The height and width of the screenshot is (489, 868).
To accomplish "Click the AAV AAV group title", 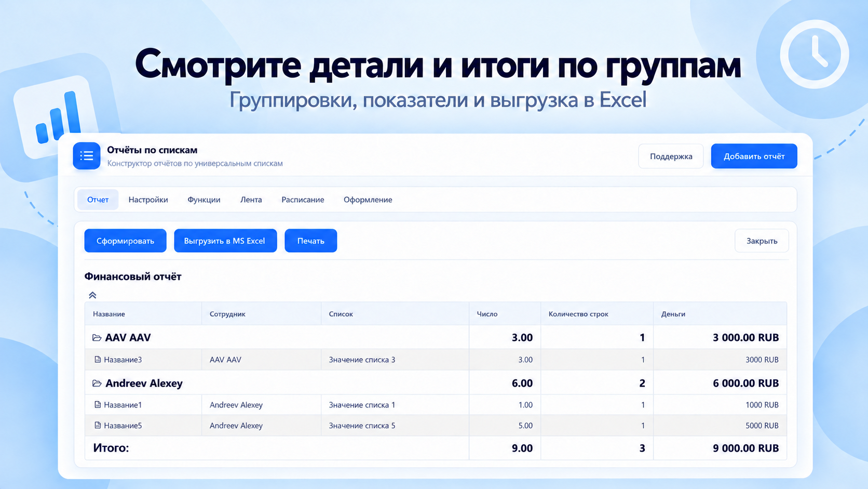I will point(128,338).
